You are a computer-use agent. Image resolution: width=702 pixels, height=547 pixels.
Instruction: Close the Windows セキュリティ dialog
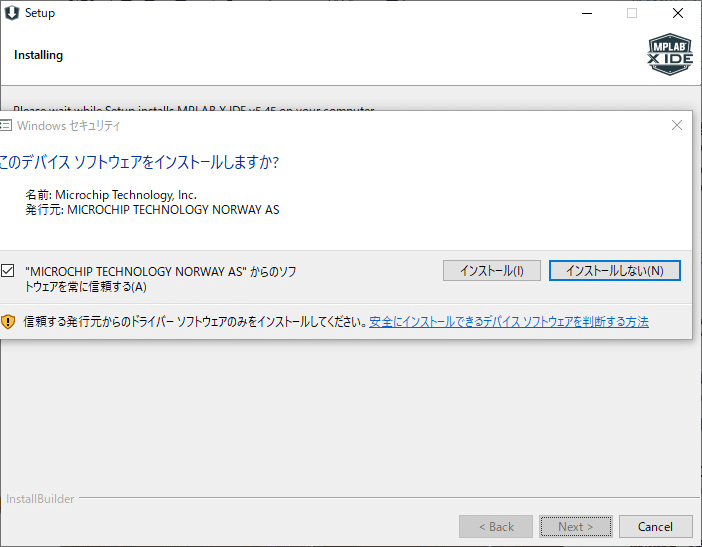[677, 125]
